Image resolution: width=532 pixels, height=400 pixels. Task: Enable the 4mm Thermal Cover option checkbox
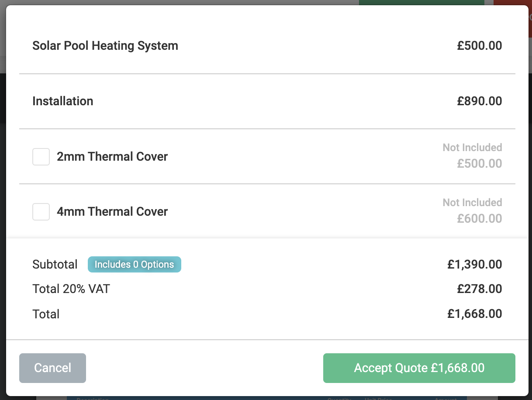tap(41, 212)
